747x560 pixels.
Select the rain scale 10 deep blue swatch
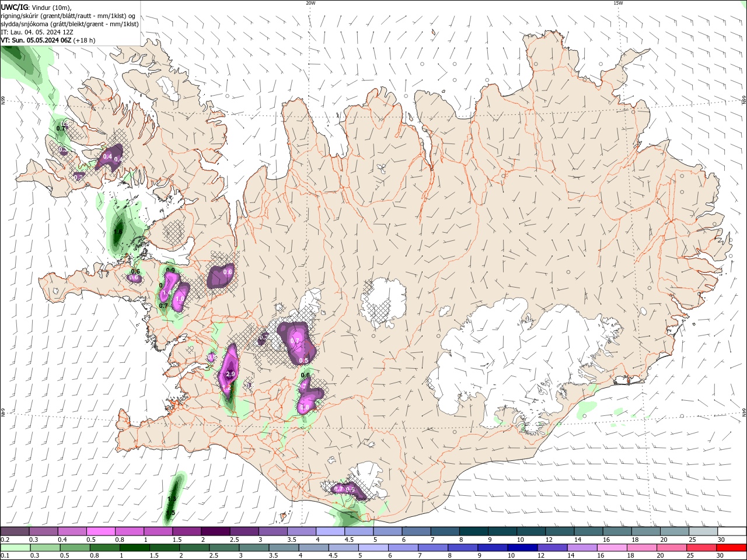coord(522,548)
